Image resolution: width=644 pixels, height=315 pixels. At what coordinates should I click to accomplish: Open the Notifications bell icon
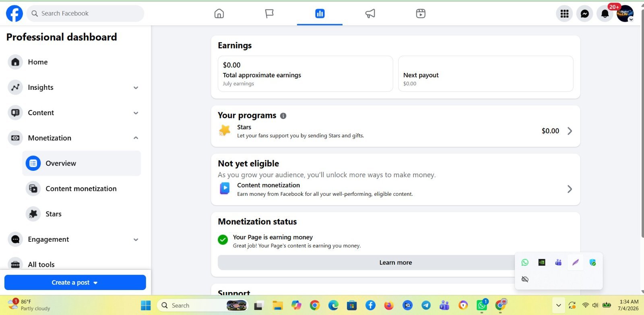(x=605, y=14)
